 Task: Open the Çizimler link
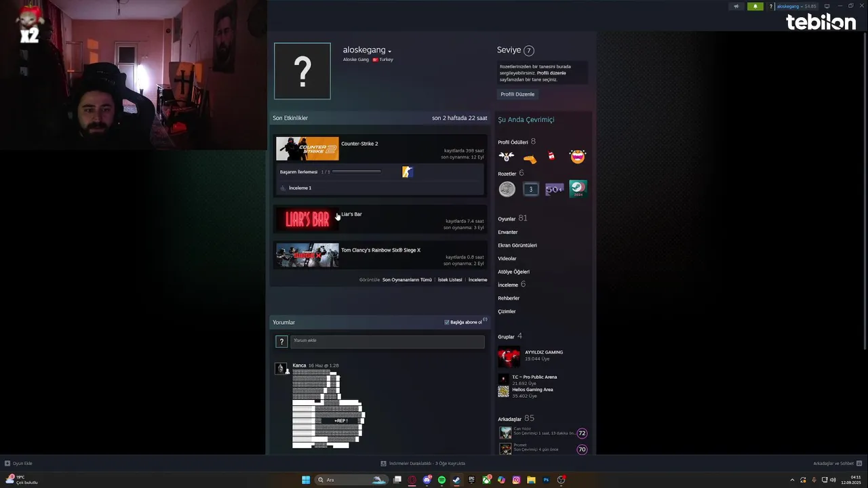pos(507,312)
